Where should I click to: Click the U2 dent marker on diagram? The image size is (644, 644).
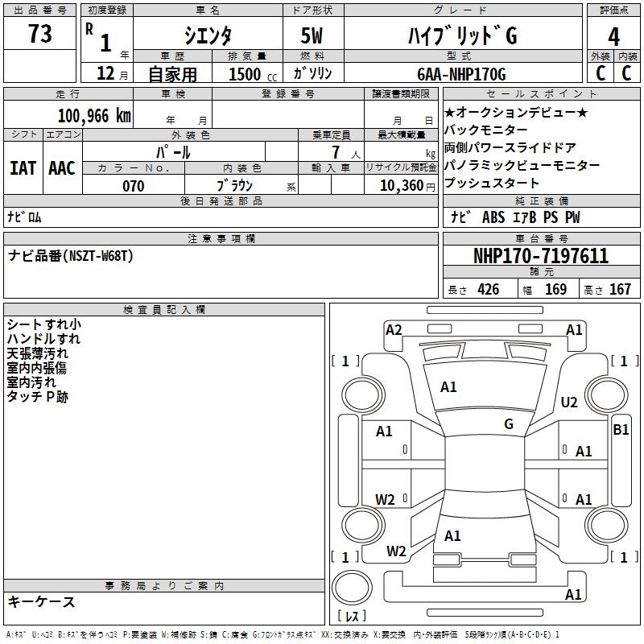click(x=569, y=402)
